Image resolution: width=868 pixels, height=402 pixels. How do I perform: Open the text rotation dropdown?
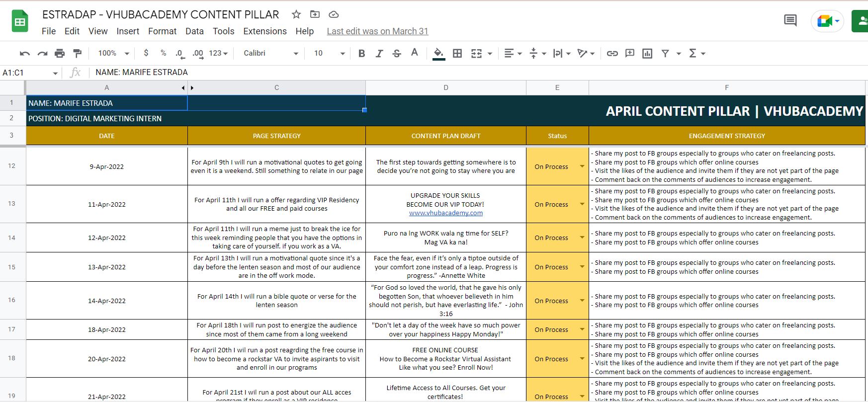click(x=586, y=53)
